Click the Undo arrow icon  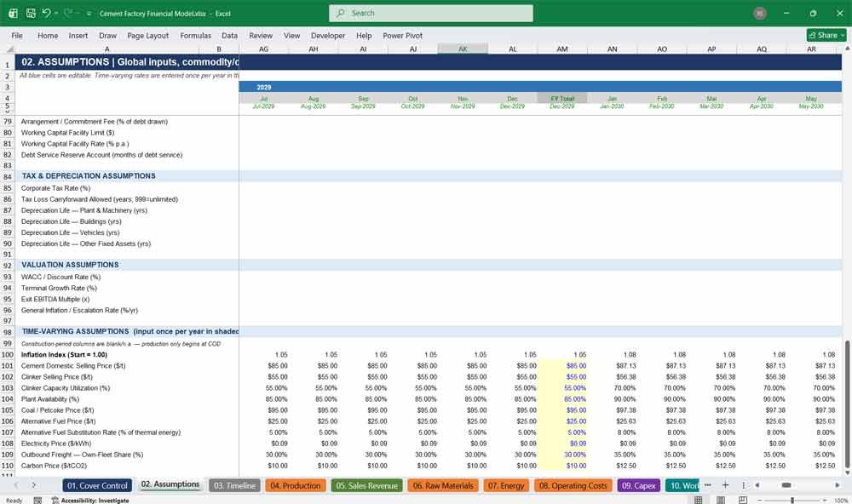(x=46, y=13)
